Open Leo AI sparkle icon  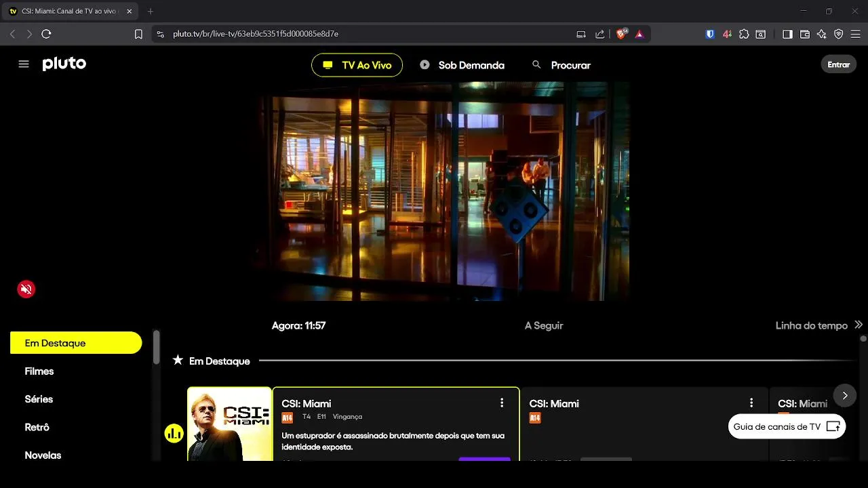coord(822,34)
